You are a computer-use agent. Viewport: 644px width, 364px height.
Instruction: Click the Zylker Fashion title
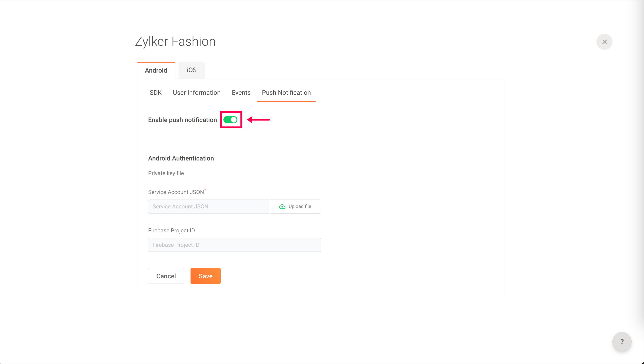pyautogui.click(x=175, y=42)
